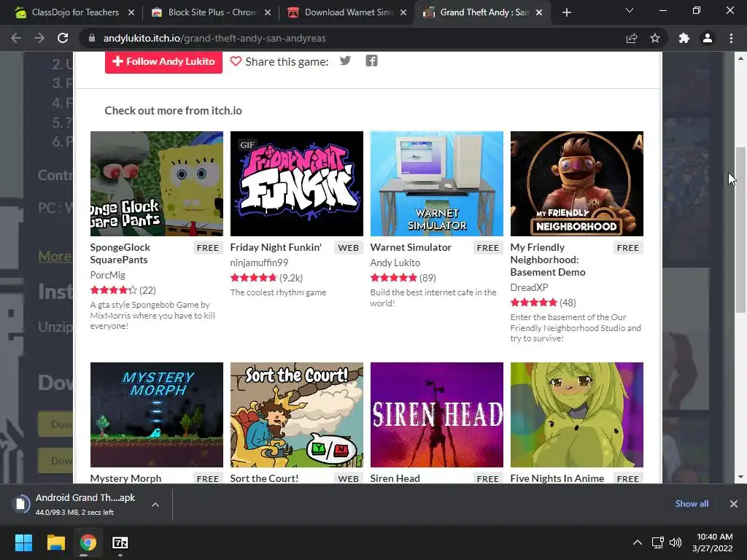Open Chrome extensions puzzle icon
The height and width of the screenshot is (560, 747).
tap(684, 38)
